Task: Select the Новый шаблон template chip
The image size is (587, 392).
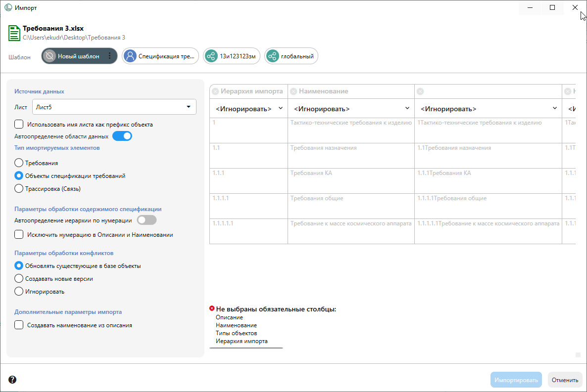Action: tap(78, 56)
